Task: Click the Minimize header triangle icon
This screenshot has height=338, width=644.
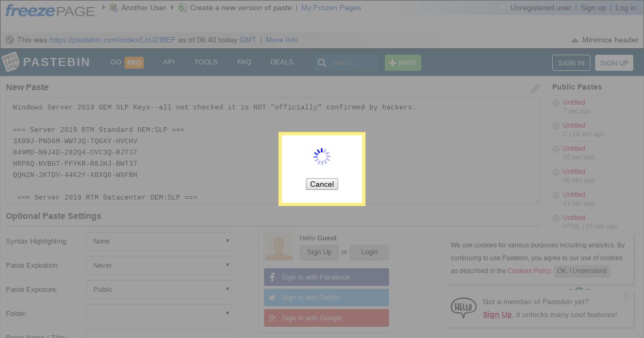Action: [575, 40]
